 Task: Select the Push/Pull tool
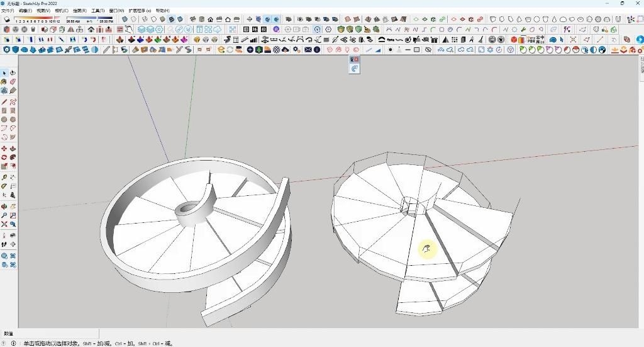tap(13, 149)
